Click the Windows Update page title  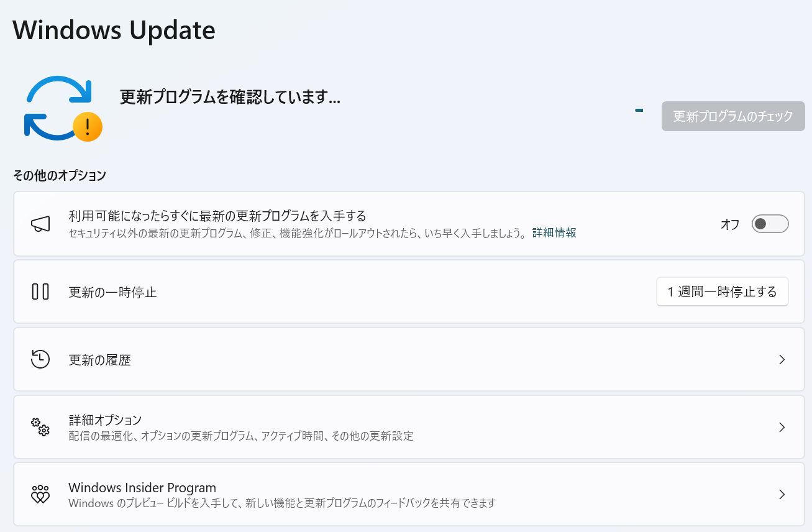pos(114,30)
